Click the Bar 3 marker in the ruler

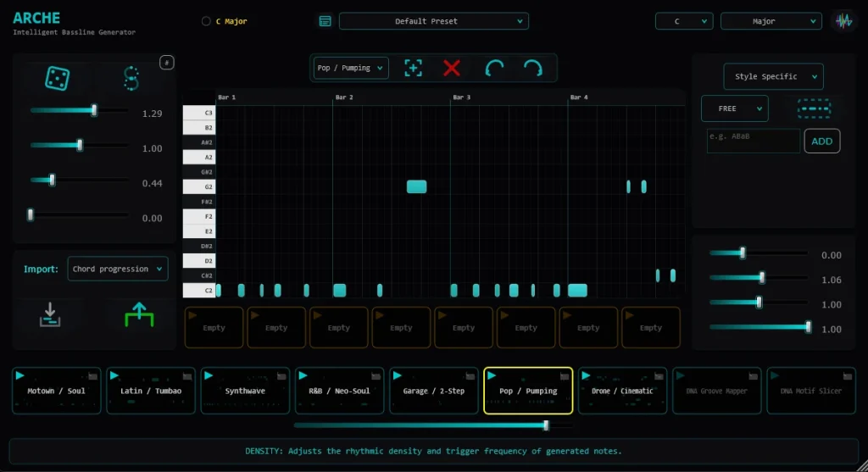462,97
